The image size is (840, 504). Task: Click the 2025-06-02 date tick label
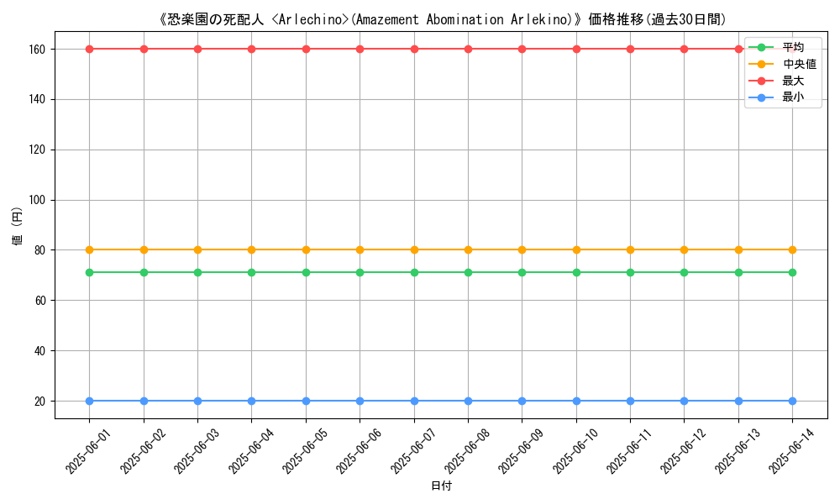tap(143, 452)
